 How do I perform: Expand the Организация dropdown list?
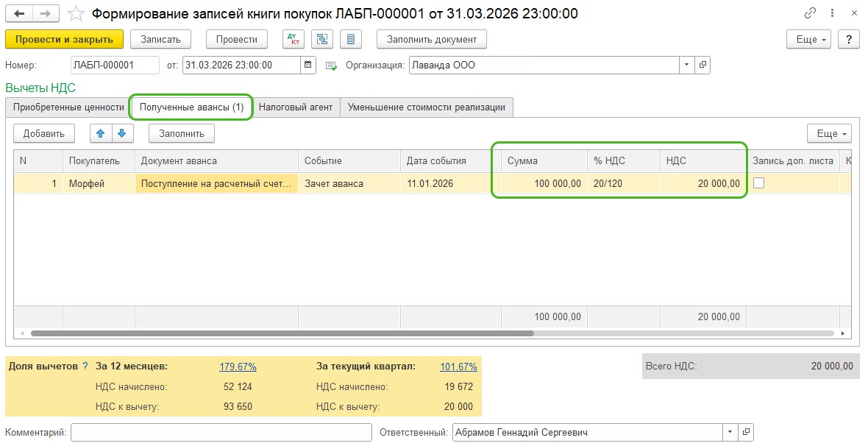coord(686,65)
